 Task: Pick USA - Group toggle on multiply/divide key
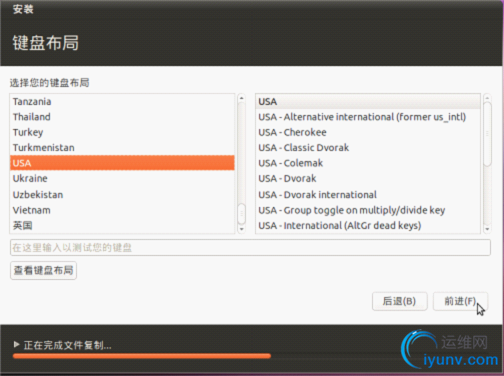point(368,210)
